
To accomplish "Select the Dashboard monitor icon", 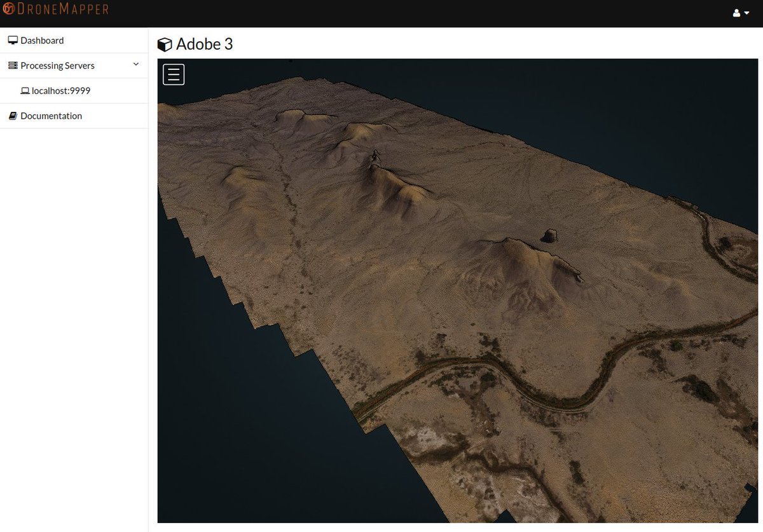I will pyautogui.click(x=13, y=39).
